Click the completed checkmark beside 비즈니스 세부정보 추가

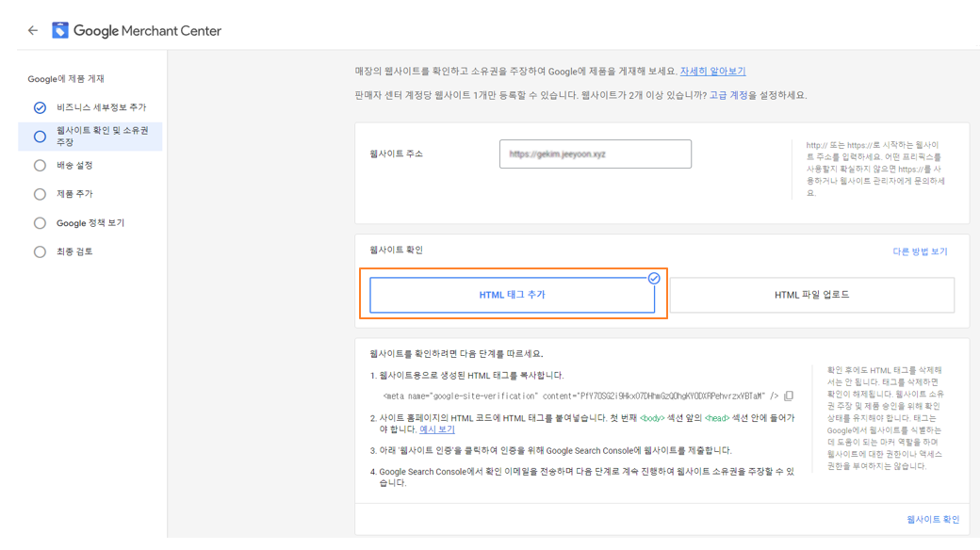(x=40, y=108)
